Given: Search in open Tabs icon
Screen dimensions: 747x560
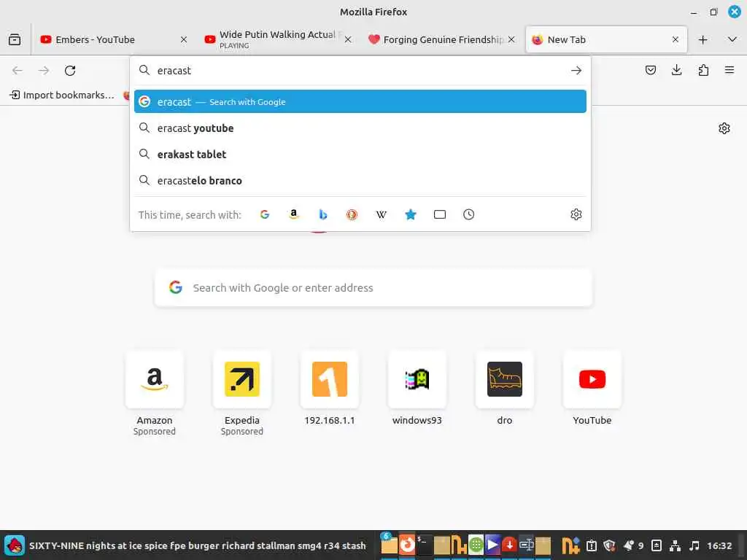Looking at the screenshot, I should click(x=440, y=214).
